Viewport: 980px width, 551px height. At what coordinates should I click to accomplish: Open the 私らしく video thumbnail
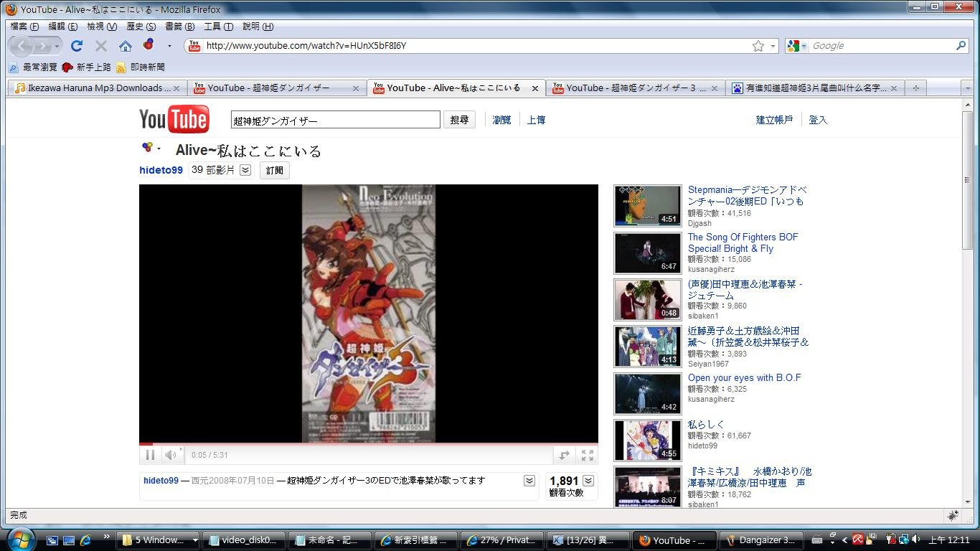(646, 440)
